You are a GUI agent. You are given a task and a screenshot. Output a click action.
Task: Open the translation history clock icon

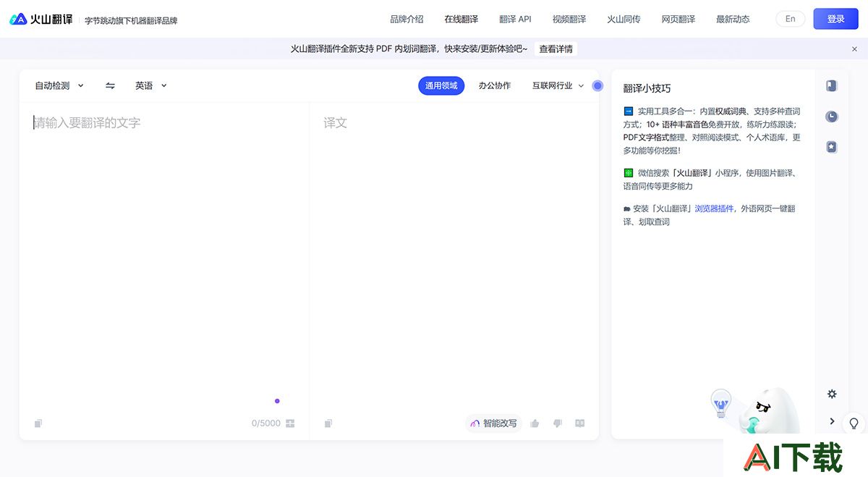(x=832, y=116)
